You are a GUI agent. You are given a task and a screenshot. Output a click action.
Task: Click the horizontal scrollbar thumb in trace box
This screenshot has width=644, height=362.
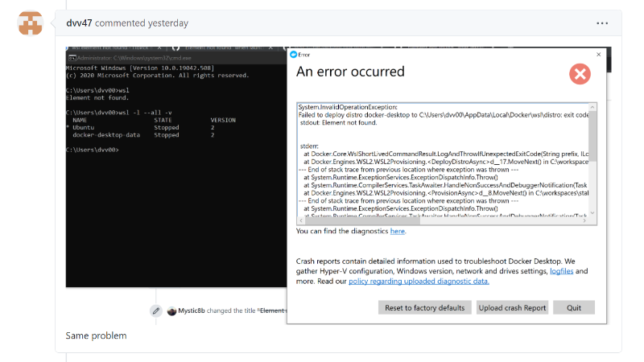click(362, 220)
